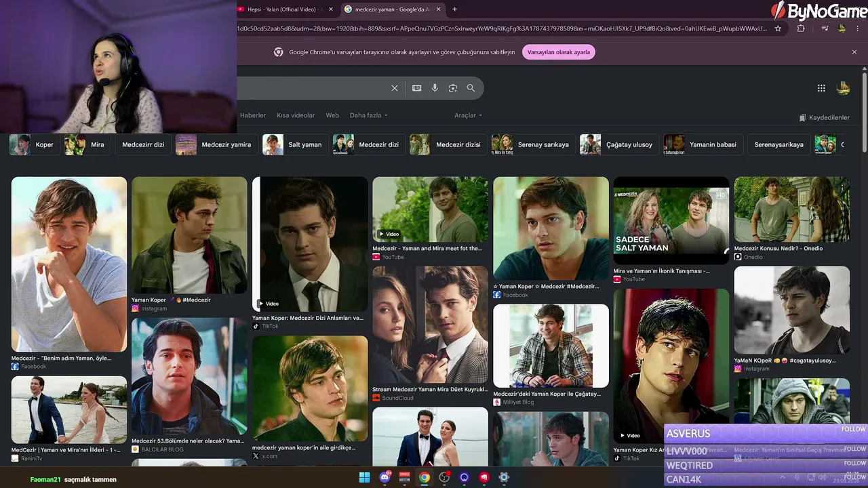Bookmark this page with the star icon
The image size is (868, 488).
click(778, 28)
